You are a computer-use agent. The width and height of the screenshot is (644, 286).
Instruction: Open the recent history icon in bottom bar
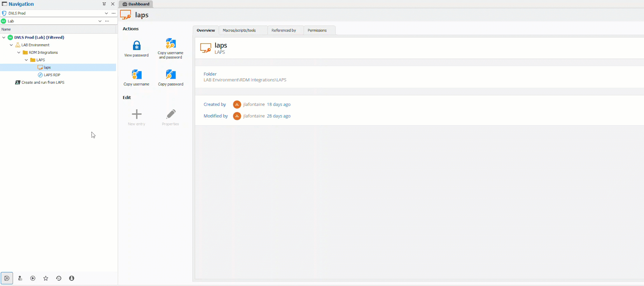point(59,278)
